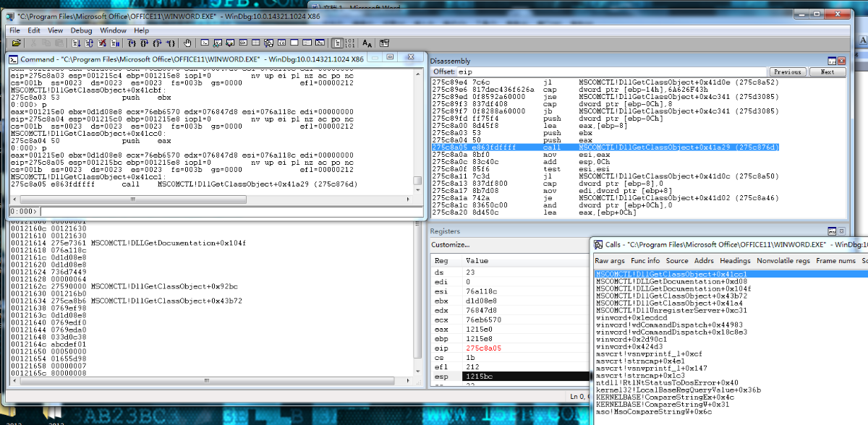Viewport: 868px width, 425px height.
Task: Toggle Func info in Calls window
Action: pos(644,260)
